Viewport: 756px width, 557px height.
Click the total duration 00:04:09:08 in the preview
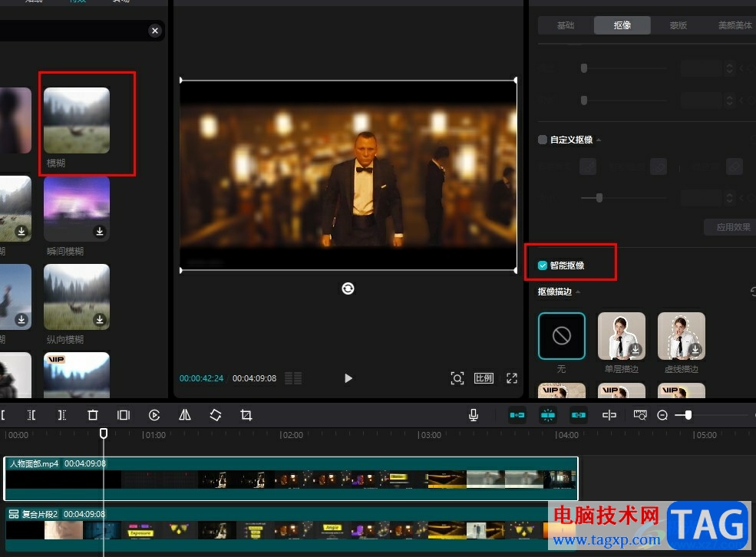(255, 378)
